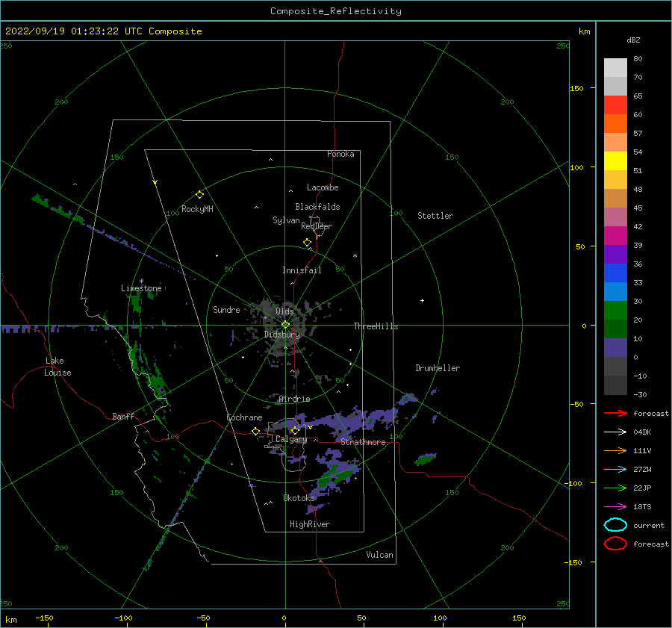The image size is (672, 628).
Task: Click the RockyMH label on map
Action: pyautogui.click(x=197, y=209)
